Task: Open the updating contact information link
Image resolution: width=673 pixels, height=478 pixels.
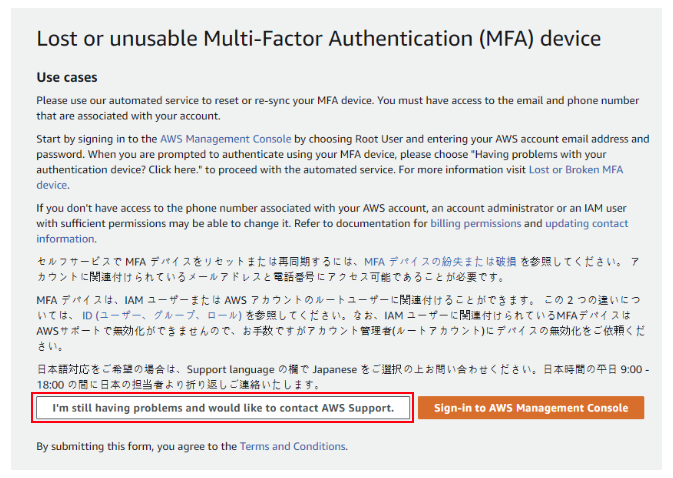Action: click(x=586, y=224)
